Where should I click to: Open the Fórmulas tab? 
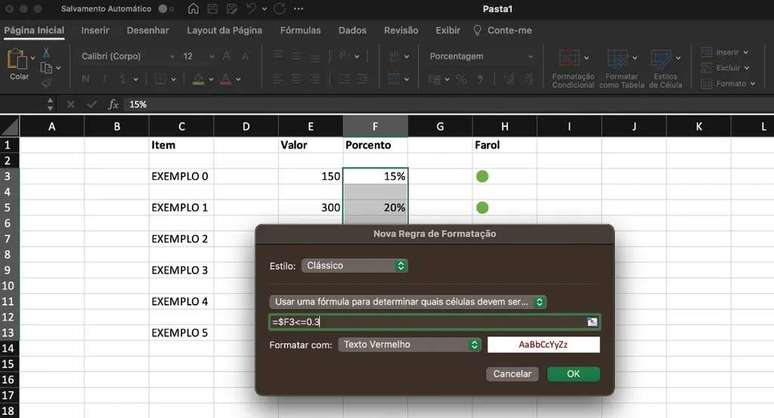300,30
